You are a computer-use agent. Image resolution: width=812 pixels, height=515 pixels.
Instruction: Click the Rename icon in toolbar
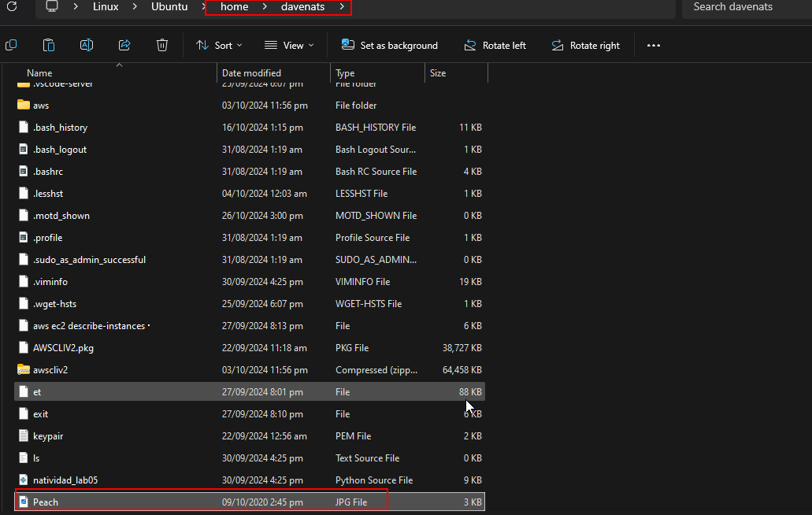pos(87,45)
